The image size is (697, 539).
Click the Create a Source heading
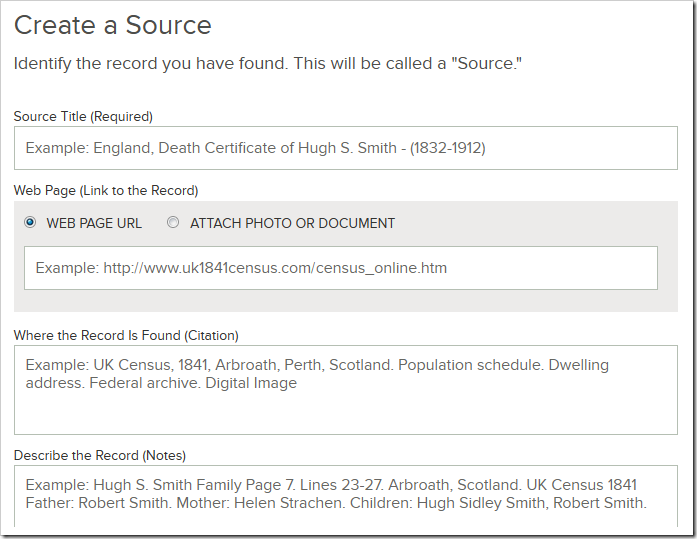click(x=113, y=26)
